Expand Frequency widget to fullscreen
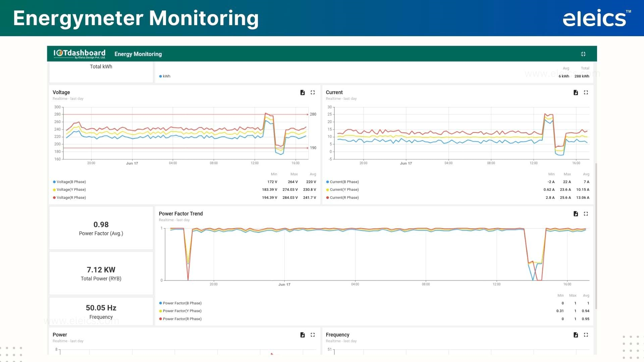 [586, 335]
